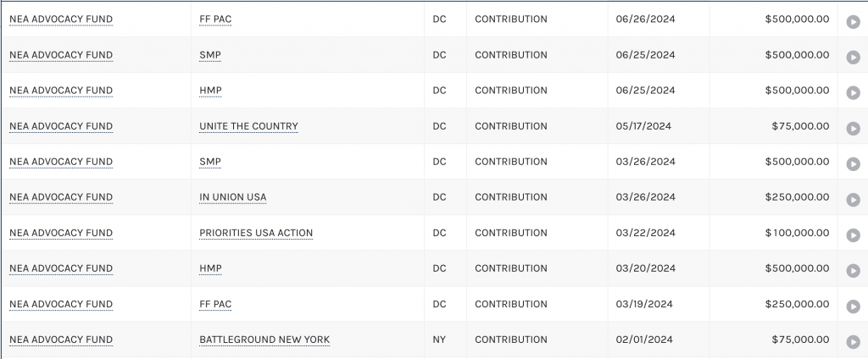Image resolution: width=868 pixels, height=359 pixels.
Task: Expand details for SMP 06/25/2024 contribution
Action: (853, 57)
